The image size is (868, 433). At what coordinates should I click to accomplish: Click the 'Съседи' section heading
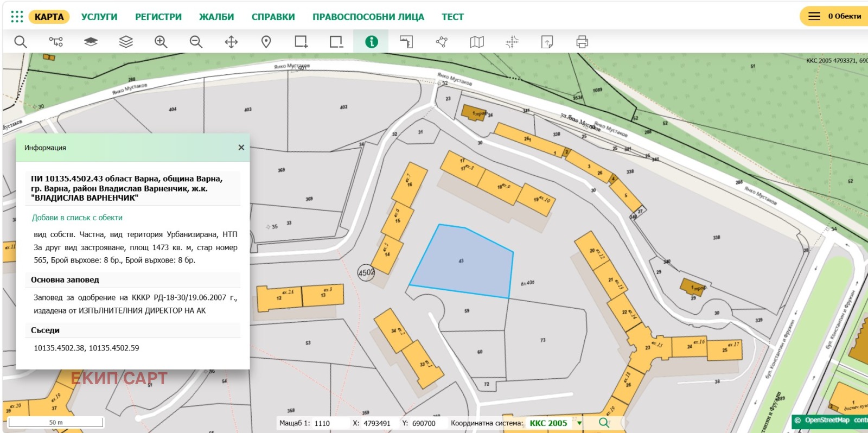coord(45,330)
